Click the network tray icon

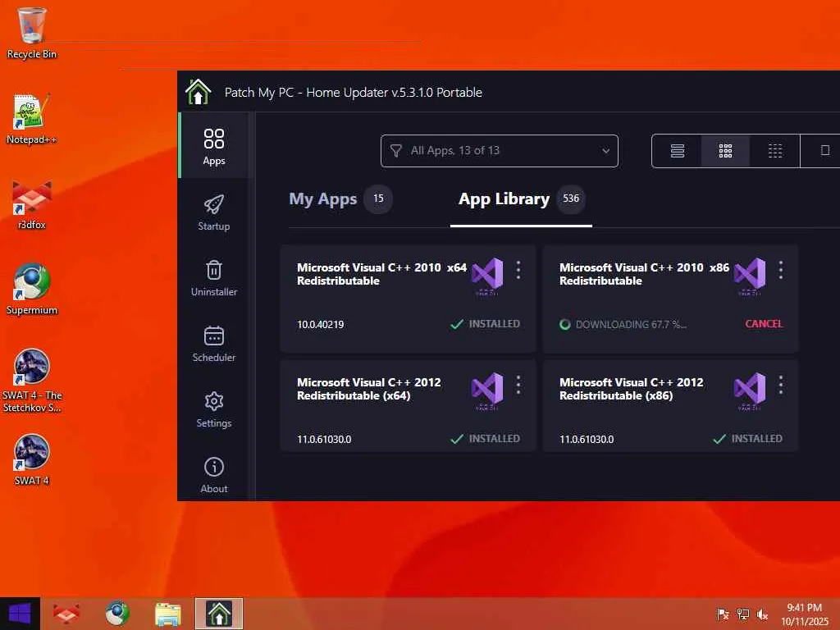point(742,614)
